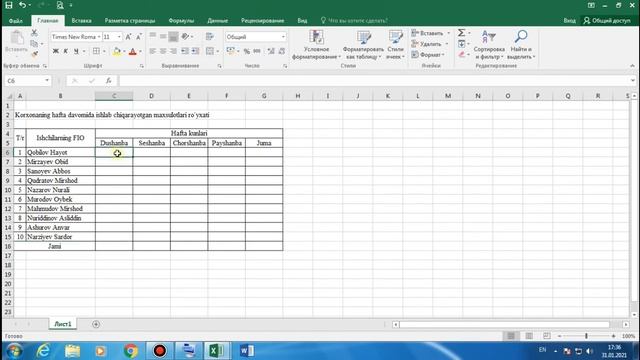Click the Format Painter brush icon

click(34, 53)
